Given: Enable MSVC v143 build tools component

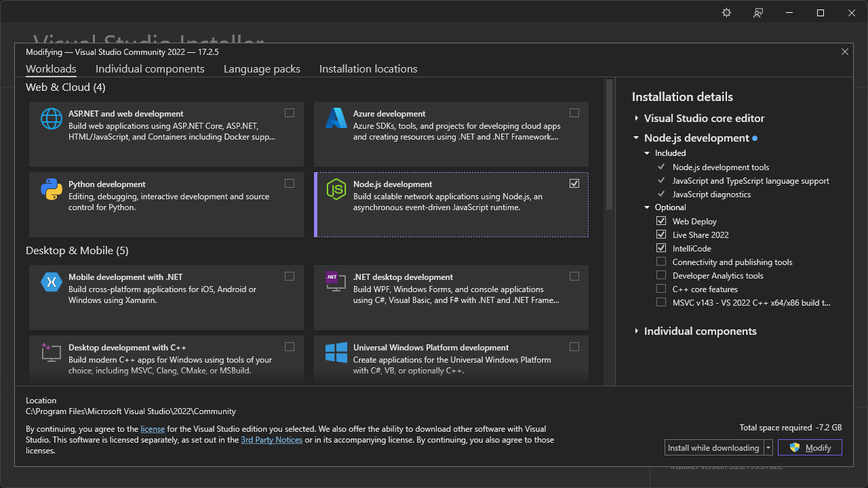Looking at the screenshot, I should click(x=661, y=302).
